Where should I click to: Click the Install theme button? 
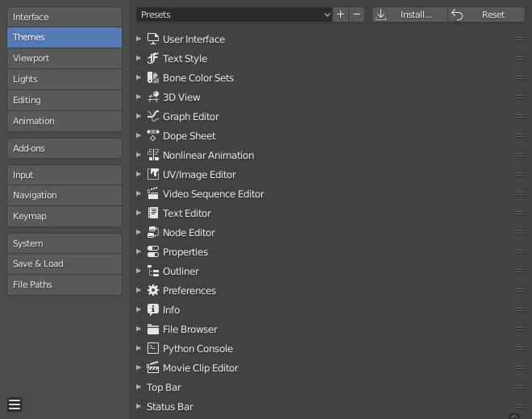[x=409, y=15]
